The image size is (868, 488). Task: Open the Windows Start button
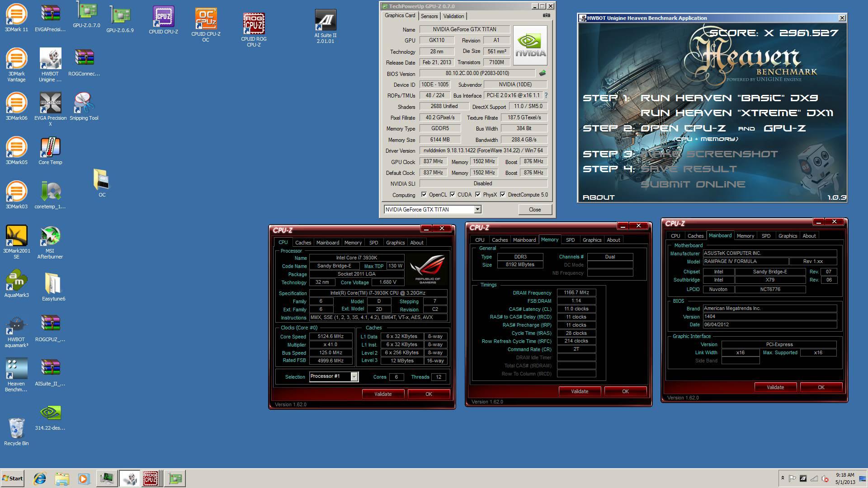click(12, 479)
